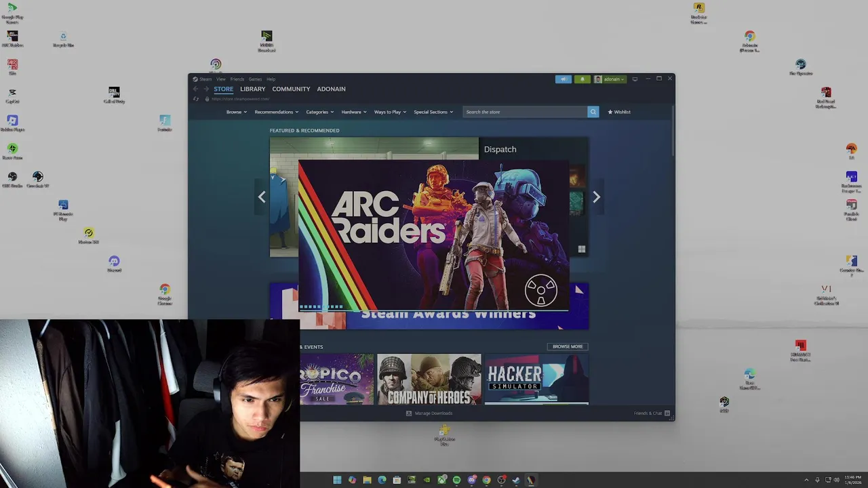868x488 pixels.
Task: Open the Steam announcements megaphone button
Action: (x=564, y=79)
